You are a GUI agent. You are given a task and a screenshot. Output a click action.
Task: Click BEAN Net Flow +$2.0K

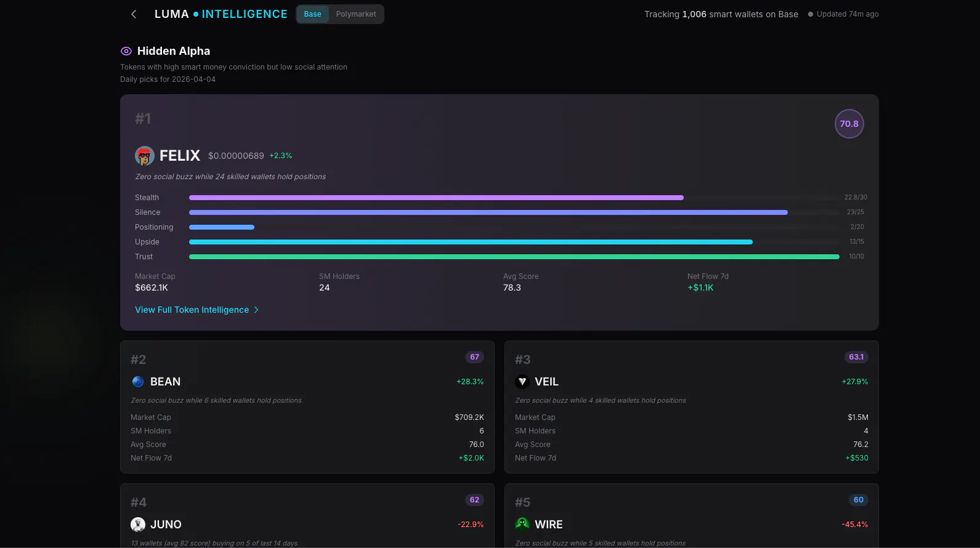tap(471, 458)
